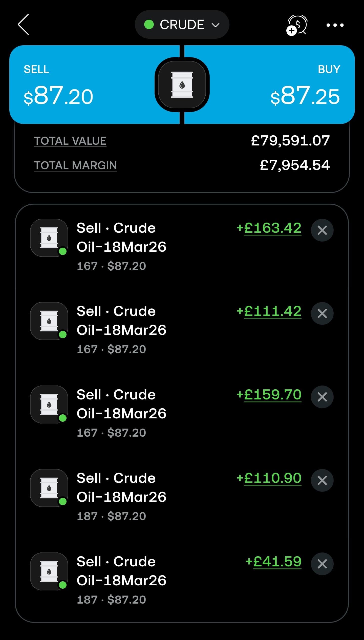The image size is (364, 640).
Task: Close the position showing +£41.59
Action: pyautogui.click(x=322, y=564)
